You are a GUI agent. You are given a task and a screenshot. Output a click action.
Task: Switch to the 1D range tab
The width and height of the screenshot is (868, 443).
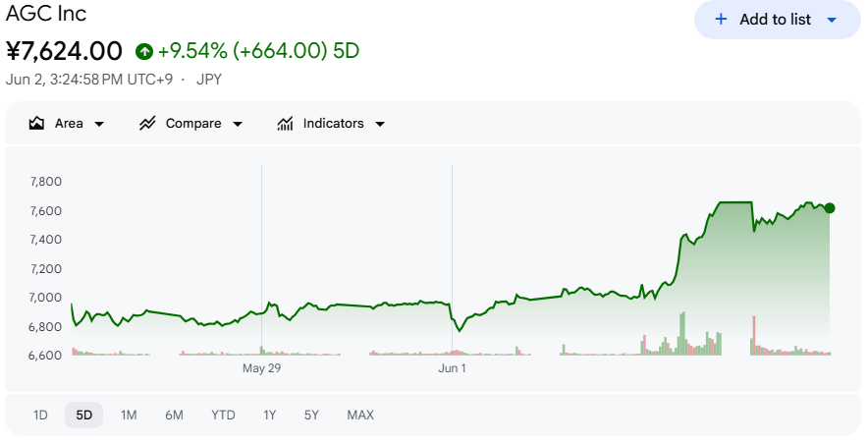[40, 415]
